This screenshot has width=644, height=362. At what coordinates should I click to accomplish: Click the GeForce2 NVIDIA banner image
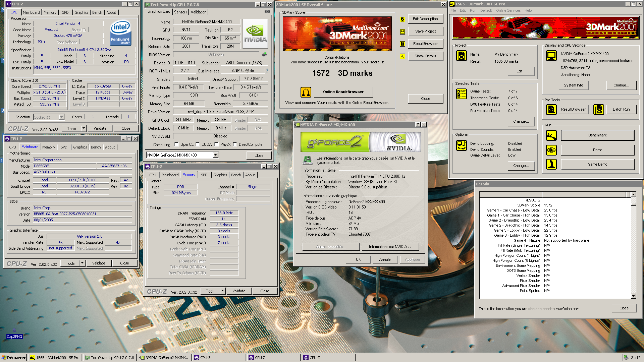pos(361,142)
